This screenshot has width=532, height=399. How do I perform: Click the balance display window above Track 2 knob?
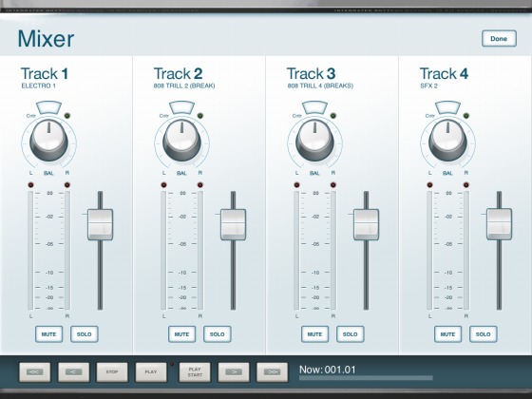181,107
